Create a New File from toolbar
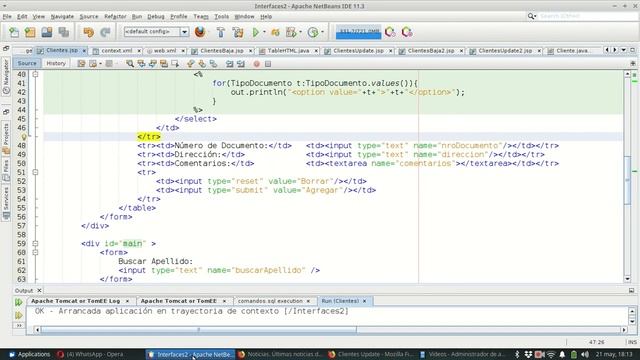This screenshot has width=640, height=360. point(14,32)
